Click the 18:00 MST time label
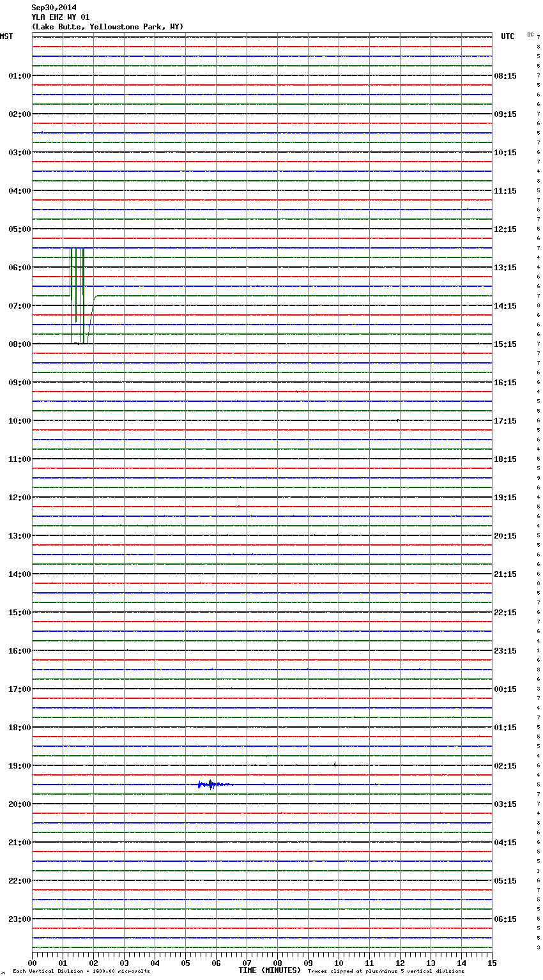 (20, 728)
